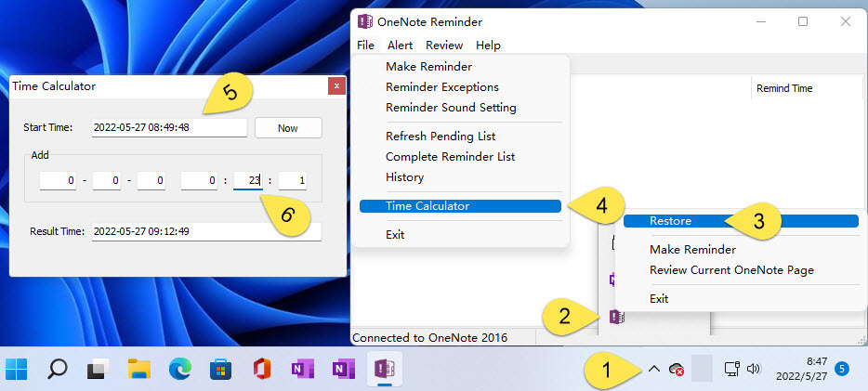Image resolution: width=868 pixels, height=391 pixels.
Task: Open network status tray icon
Action: coord(732,369)
